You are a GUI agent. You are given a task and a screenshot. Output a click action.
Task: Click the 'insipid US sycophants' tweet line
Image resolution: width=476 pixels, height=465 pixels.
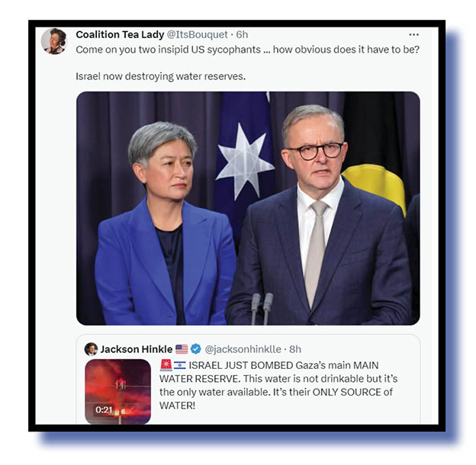247,50
